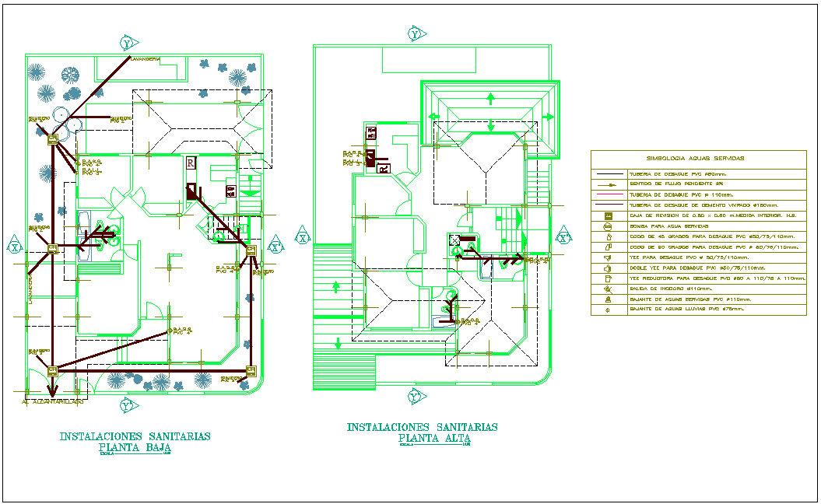Click the doble yee legend symbol

608,268
